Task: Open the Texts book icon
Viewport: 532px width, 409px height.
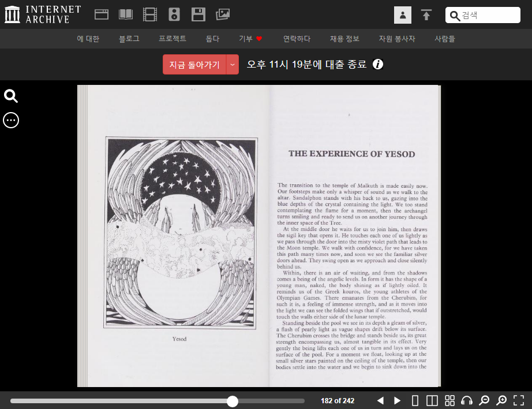Action: (126, 14)
